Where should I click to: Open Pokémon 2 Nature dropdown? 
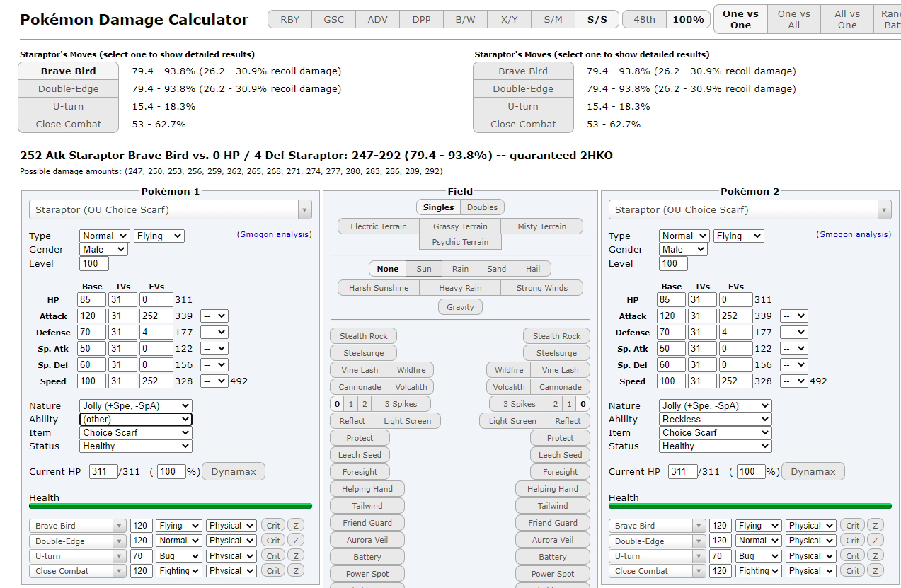pos(716,405)
